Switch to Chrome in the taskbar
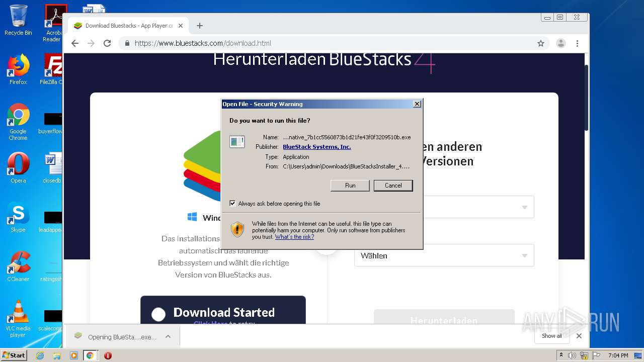 90,355
